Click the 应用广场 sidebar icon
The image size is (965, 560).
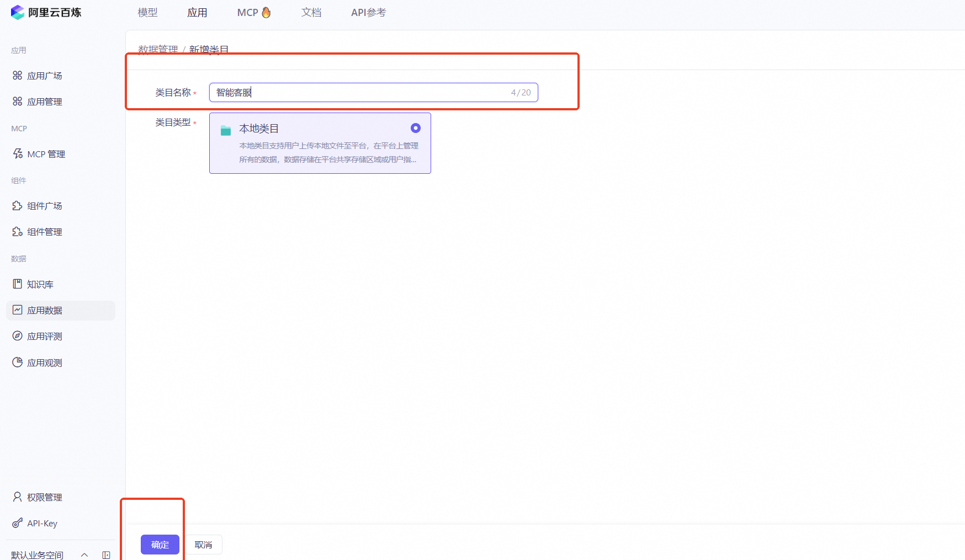point(18,76)
